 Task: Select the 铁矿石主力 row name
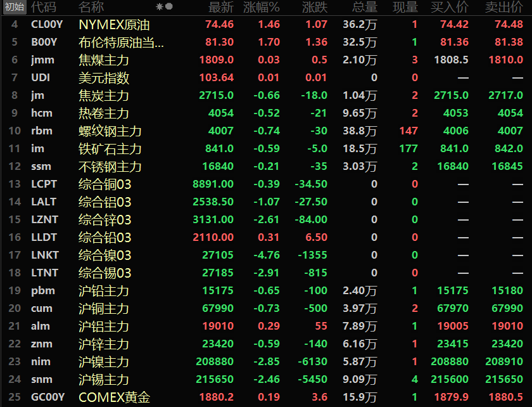pos(110,148)
